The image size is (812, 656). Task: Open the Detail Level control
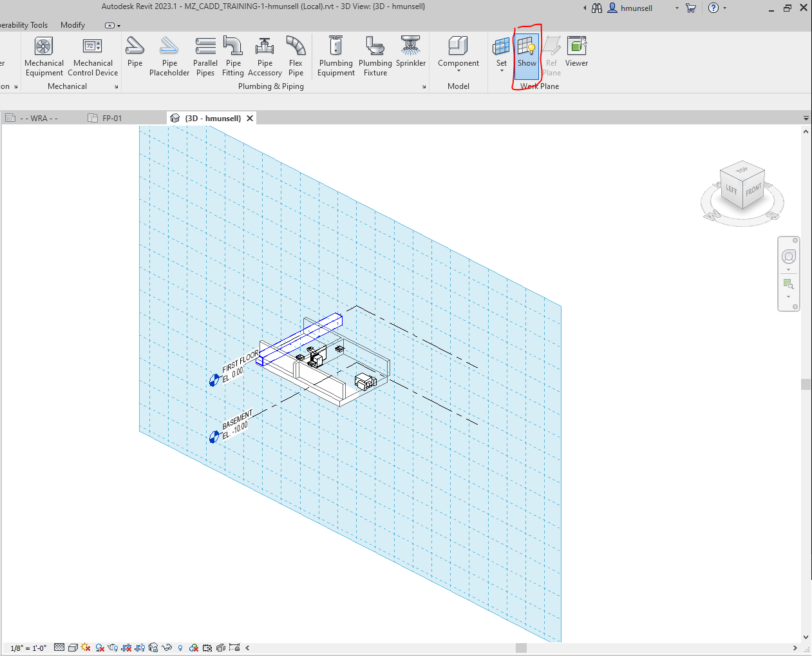59,648
